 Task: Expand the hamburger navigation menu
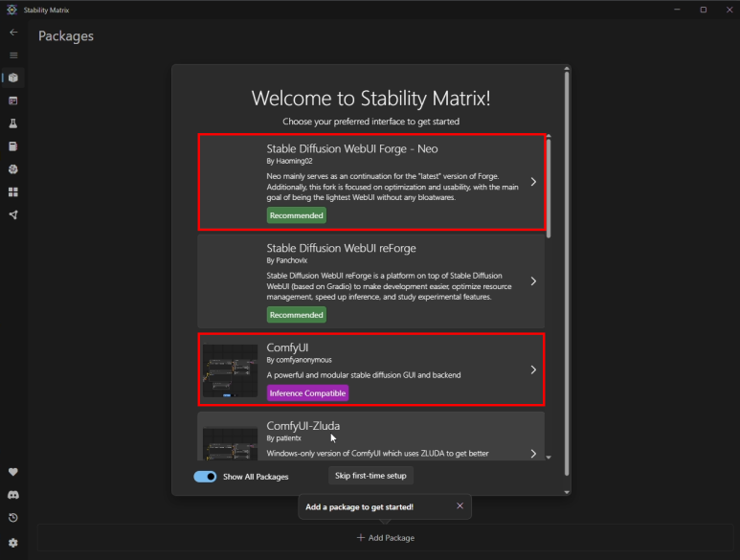click(13, 56)
